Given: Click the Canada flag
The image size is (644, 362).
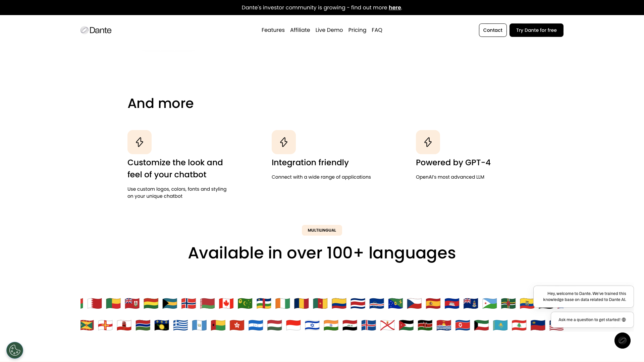Looking at the screenshot, I should (226, 303).
